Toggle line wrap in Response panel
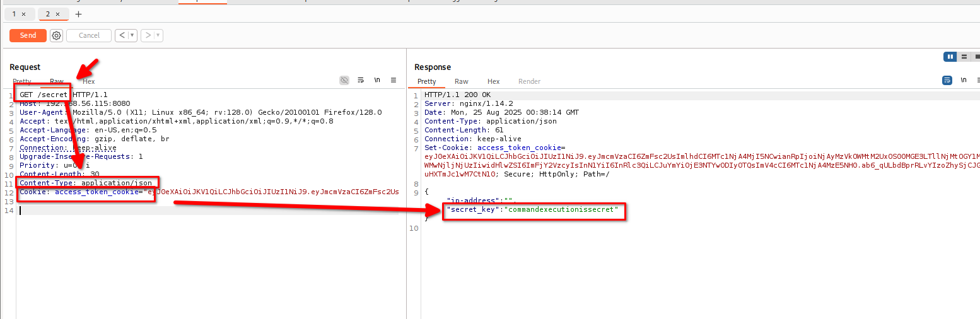The image size is (980, 319). [x=947, y=80]
